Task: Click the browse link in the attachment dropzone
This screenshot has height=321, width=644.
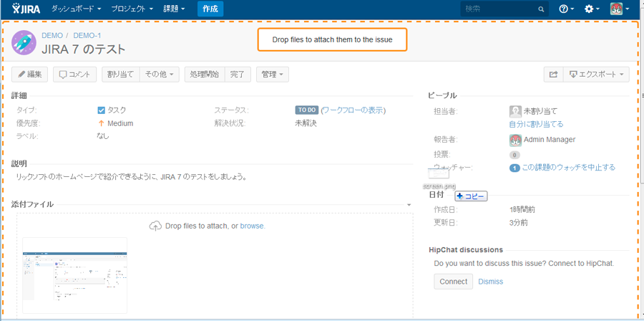Action: (253, 226)
